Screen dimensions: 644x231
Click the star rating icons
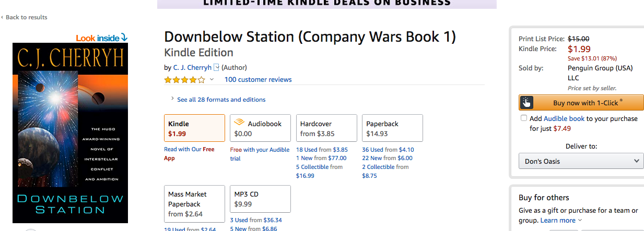coord(184,80)
